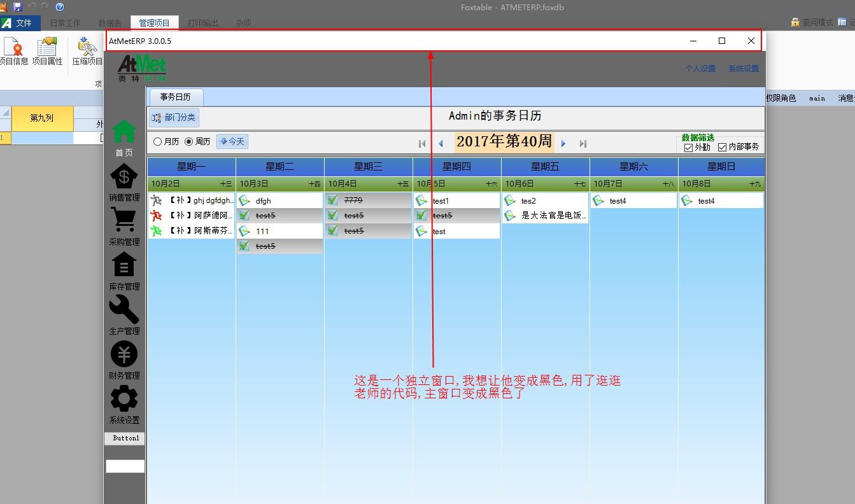Click the save icon in Foxtable's quick access bar
The image size is (855, 504).
17,6
